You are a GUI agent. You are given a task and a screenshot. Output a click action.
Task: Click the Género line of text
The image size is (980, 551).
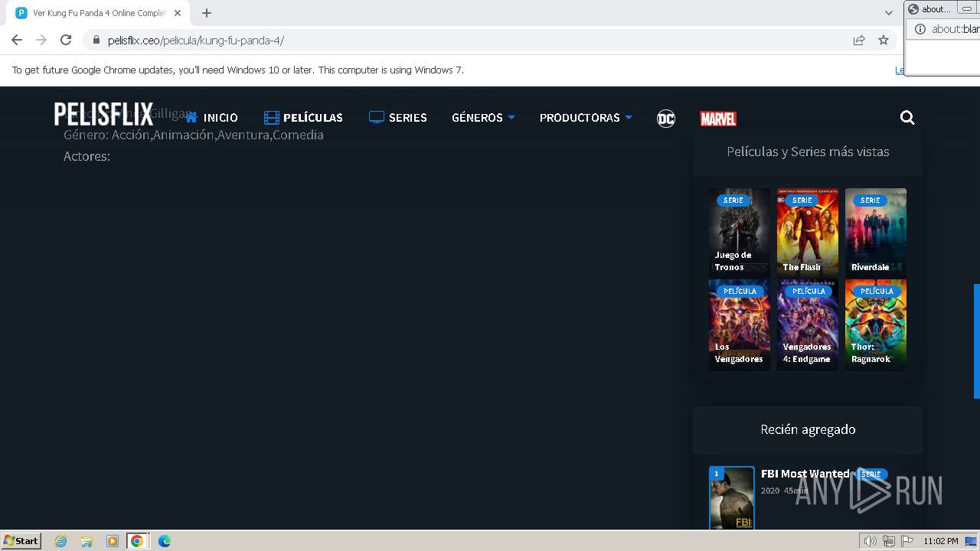[194, 135]
